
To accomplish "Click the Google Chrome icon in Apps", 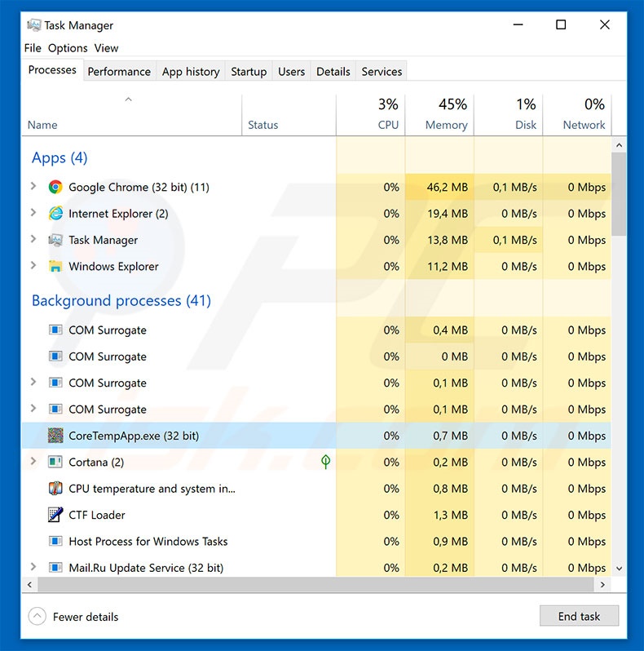I will [x=55, y=187].
